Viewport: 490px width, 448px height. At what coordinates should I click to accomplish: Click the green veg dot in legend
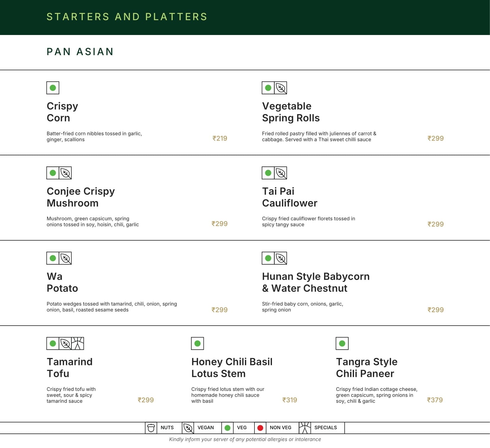(x=228, y=428)
